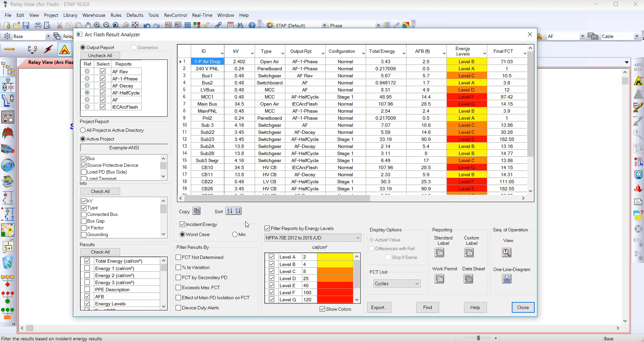
Task: Click the cable pipe sidebar icon
Action: (8, 149)
